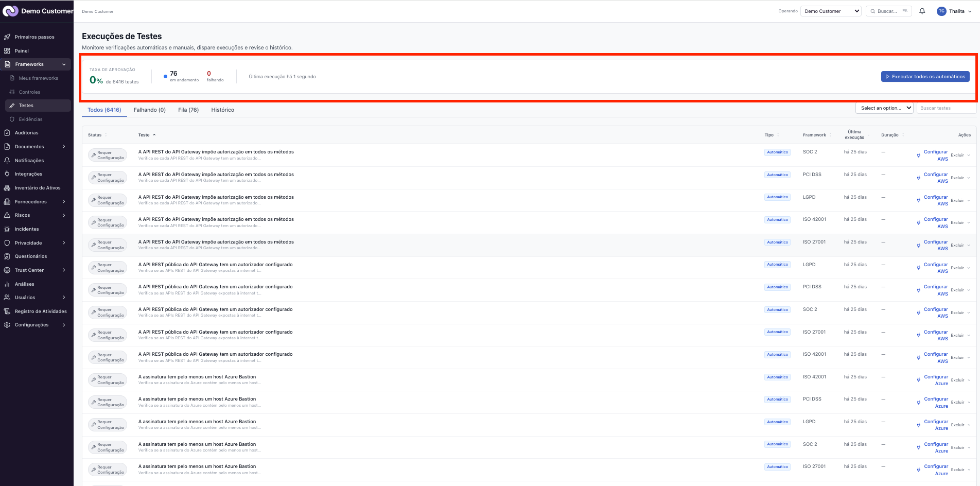Click the app logo in sidebar header

tap(10, 11)
